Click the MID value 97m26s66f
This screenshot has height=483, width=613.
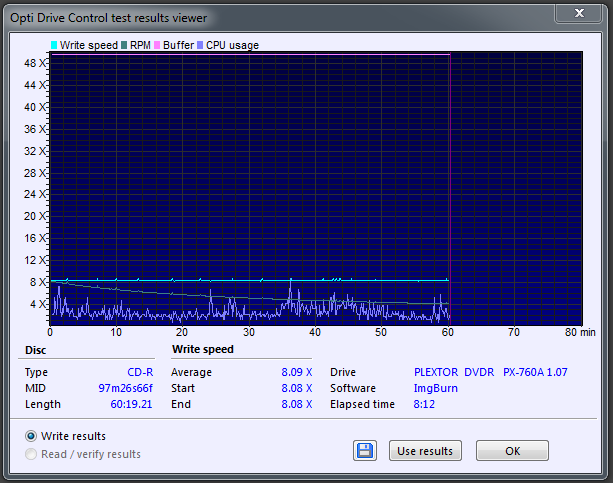pos(125,388)
